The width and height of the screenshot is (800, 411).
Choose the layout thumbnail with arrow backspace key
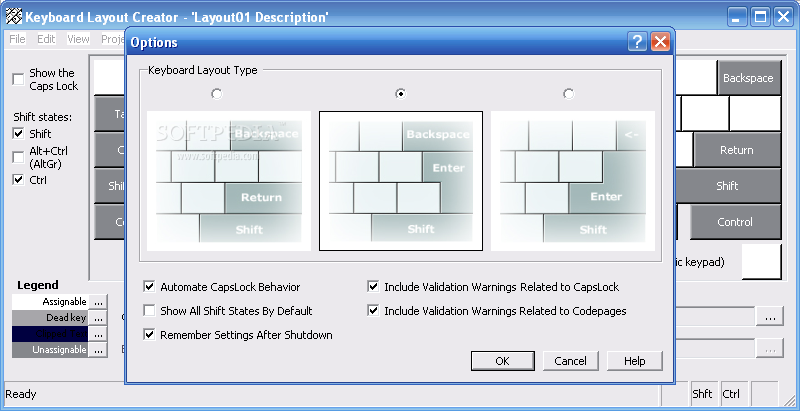pos(572,181)
